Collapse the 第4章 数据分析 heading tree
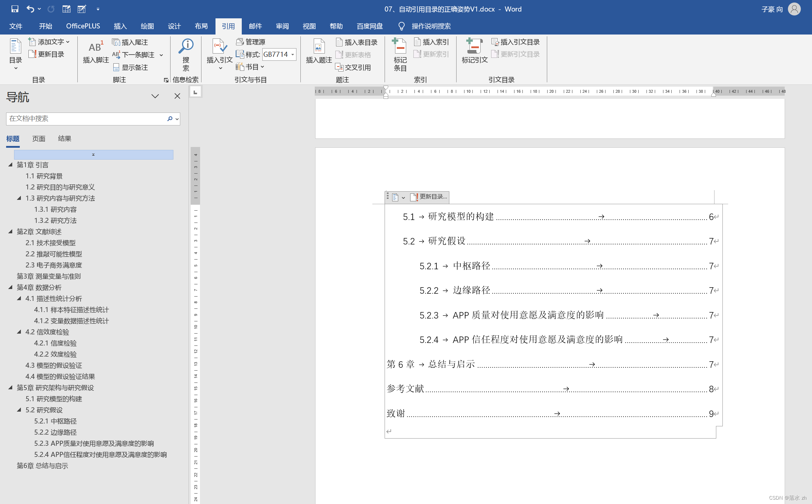The image size is (812, 504). pos(10,287)
